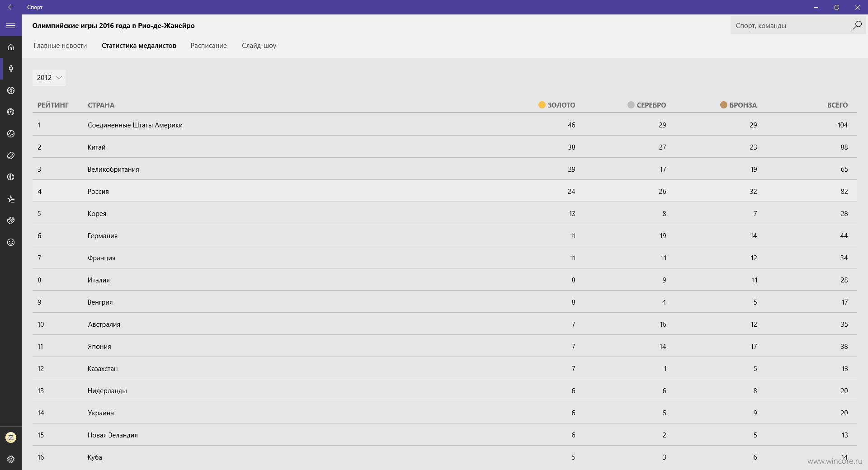Open the hockey puck section in the sidebar

click(x=11, y=155)
